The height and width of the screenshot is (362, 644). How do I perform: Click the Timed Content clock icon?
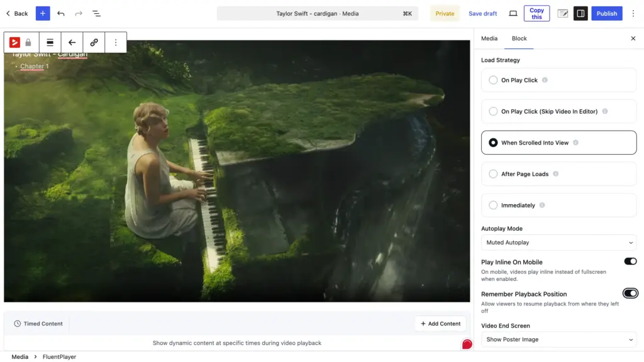(x=17, y=324)
